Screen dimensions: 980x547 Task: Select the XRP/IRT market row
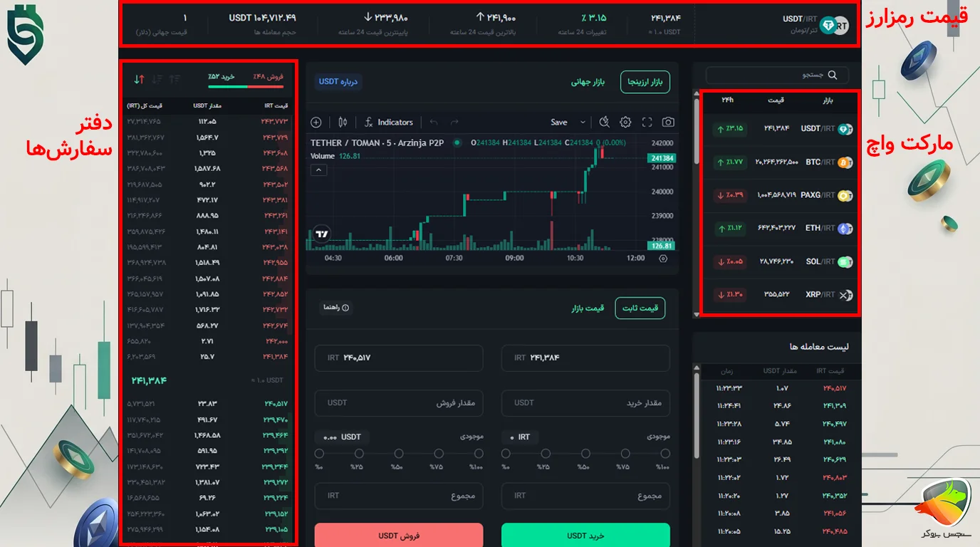pos(781,295)
